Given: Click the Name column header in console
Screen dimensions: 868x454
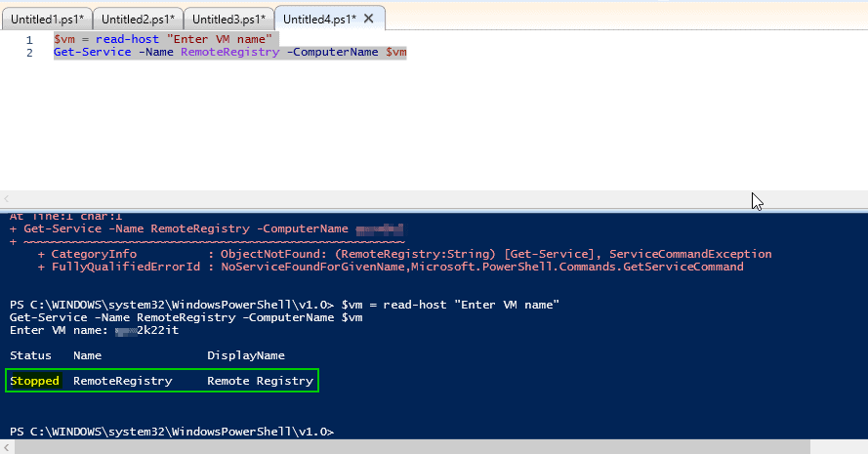Looking at the screenshot, I should coord(88,355).
